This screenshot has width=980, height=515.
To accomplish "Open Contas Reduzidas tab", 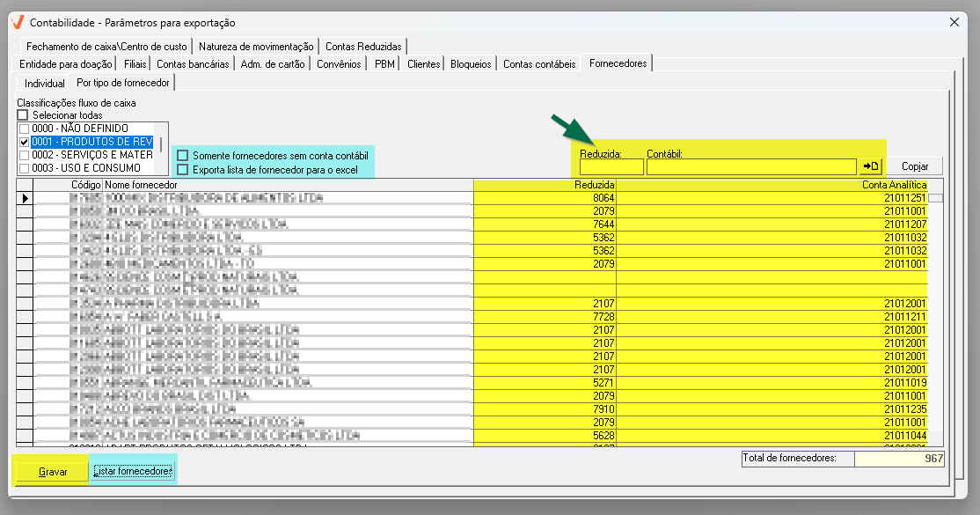I will (x=363, y=47).
